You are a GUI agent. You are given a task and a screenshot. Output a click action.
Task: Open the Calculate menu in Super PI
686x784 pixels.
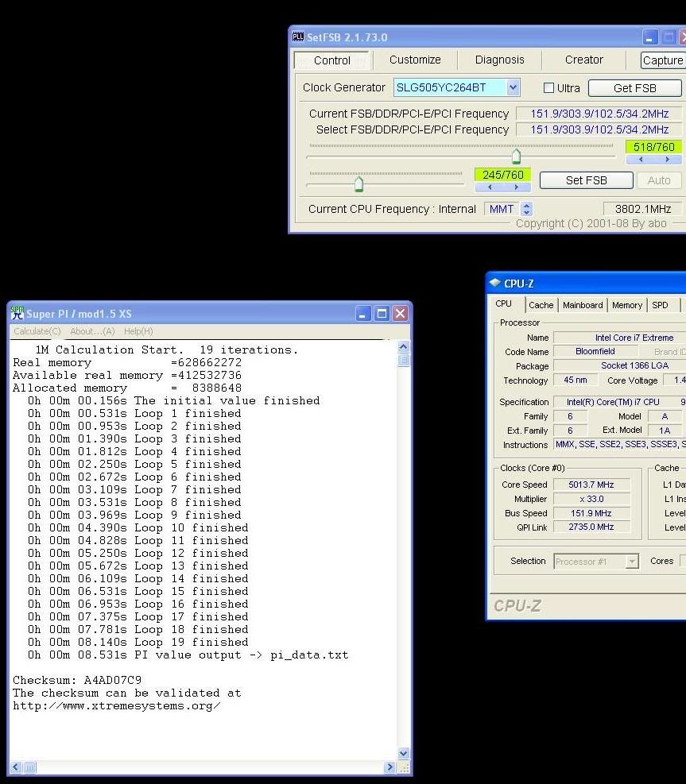36,331
